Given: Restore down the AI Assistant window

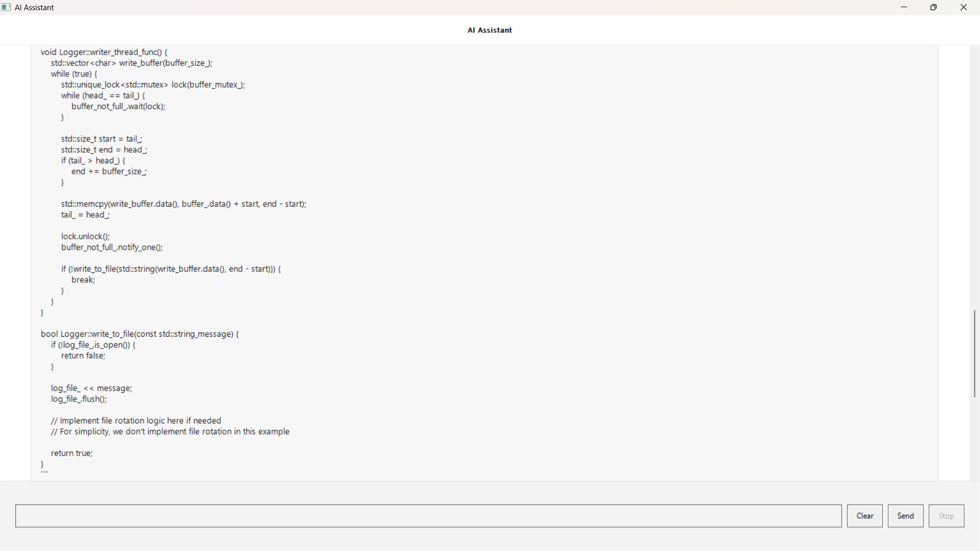Looking at the screenshot, I should (x=934, y=7).
